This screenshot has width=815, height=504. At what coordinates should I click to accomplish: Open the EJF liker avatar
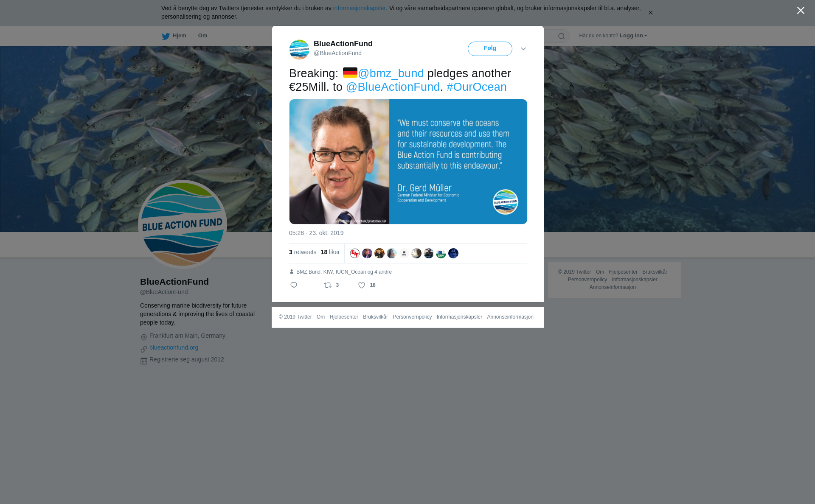pos(355,253)
